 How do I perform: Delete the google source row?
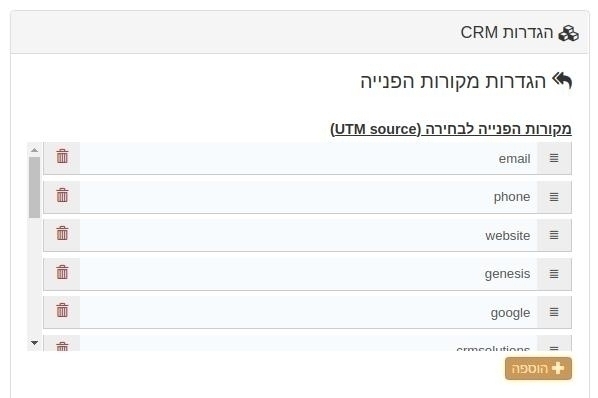tap(62, 311)
